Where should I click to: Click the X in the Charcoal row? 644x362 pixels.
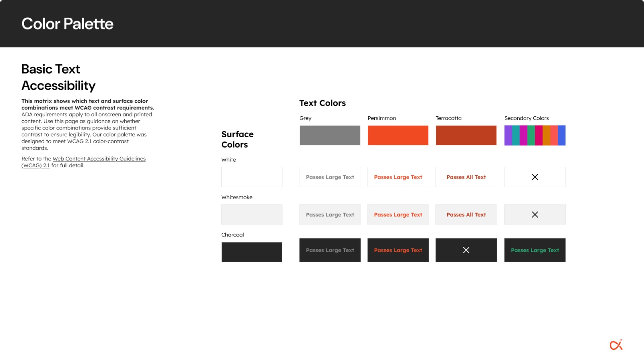coord(466,250)
